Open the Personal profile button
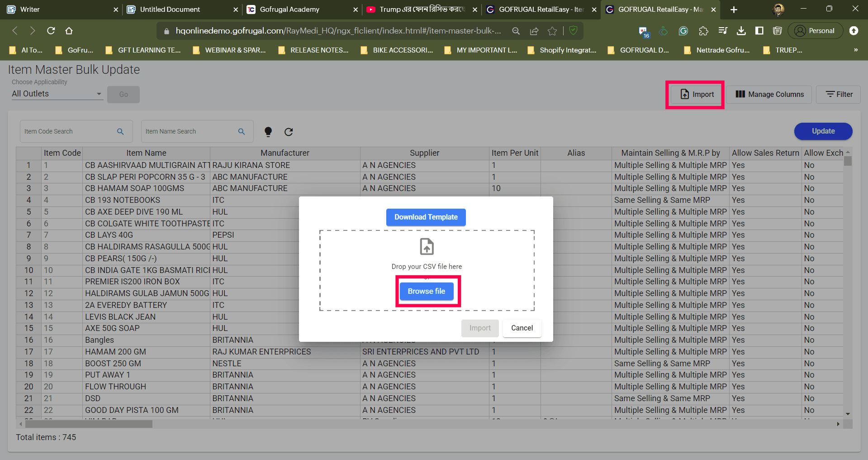Screen dimensions: 868x460 [815, 31]
